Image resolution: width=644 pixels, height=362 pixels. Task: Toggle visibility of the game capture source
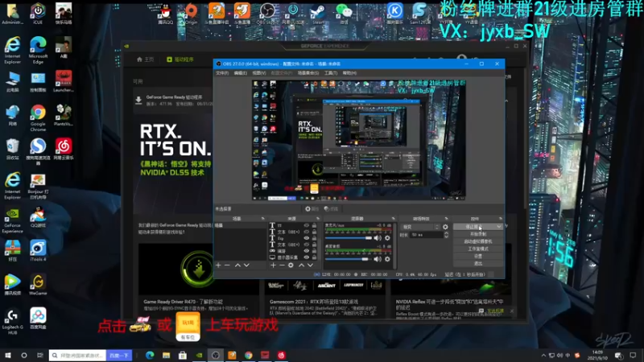(x=307, y=251)
